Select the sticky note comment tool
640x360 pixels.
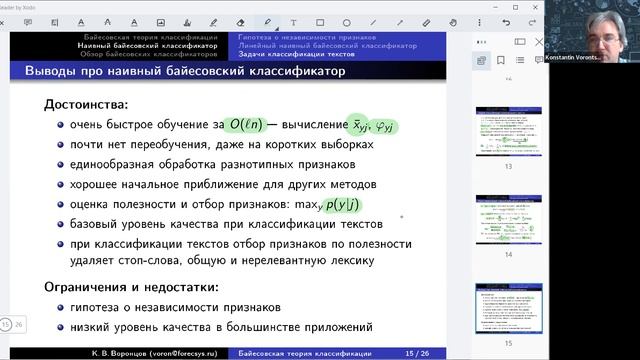(28, 23)
